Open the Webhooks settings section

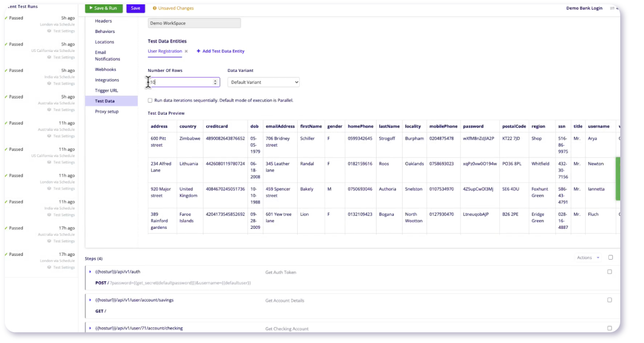tap(105, 69)
